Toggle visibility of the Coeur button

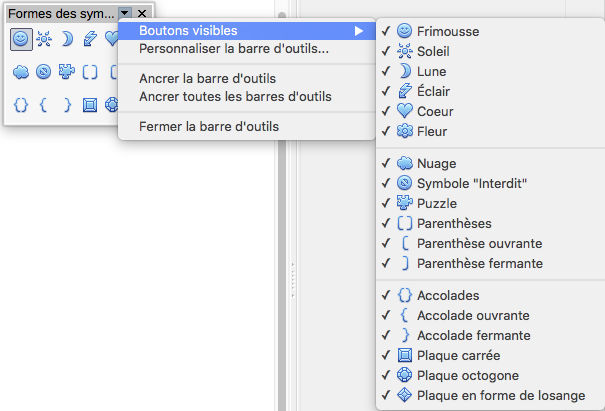490,111
